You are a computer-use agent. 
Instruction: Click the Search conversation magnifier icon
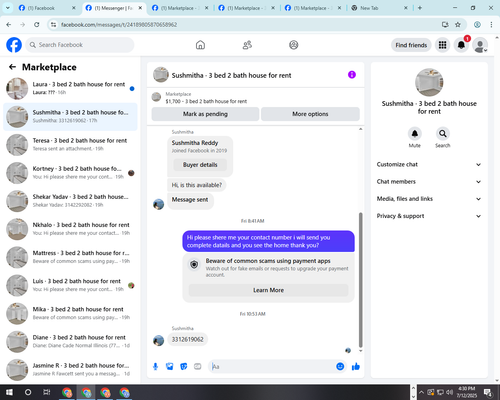pyautogui.click(x=443, y=134)
